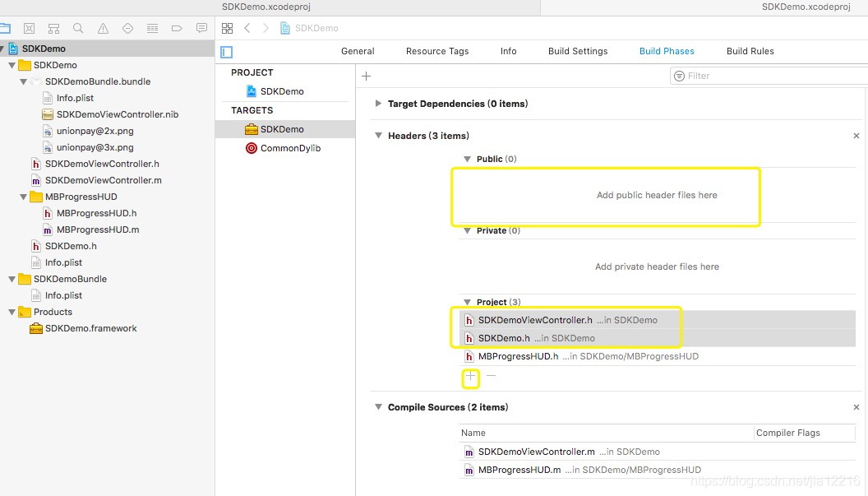Click the SDKDemo.h file icon in Project headers
Screen dimensions: 868x496
pyautogui.click(x=469, y=338)
